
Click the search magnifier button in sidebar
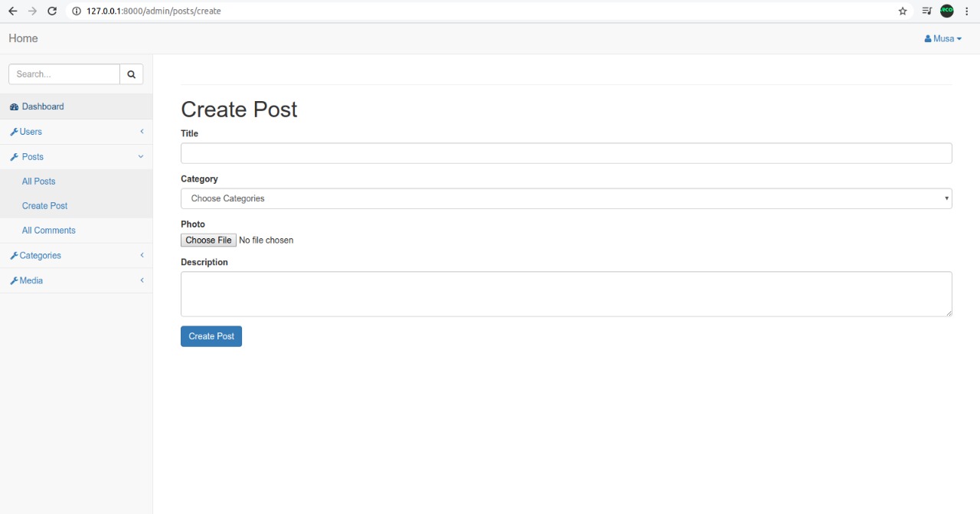pyautogui.click(x=131, y=74)
